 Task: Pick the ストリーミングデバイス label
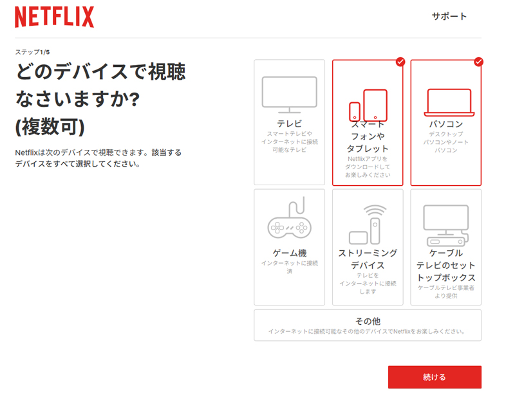(368, 259)
